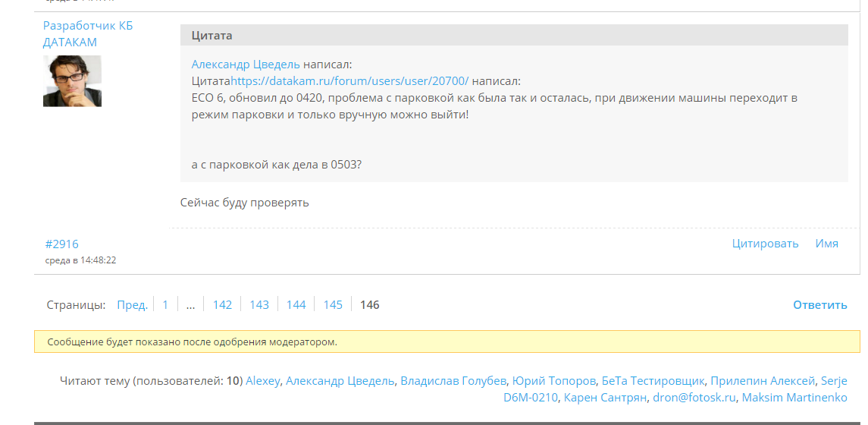This screenshot has width=868, height=425.
Task: Go to previous page via Пред.
Action: click(x=133, y=305)
